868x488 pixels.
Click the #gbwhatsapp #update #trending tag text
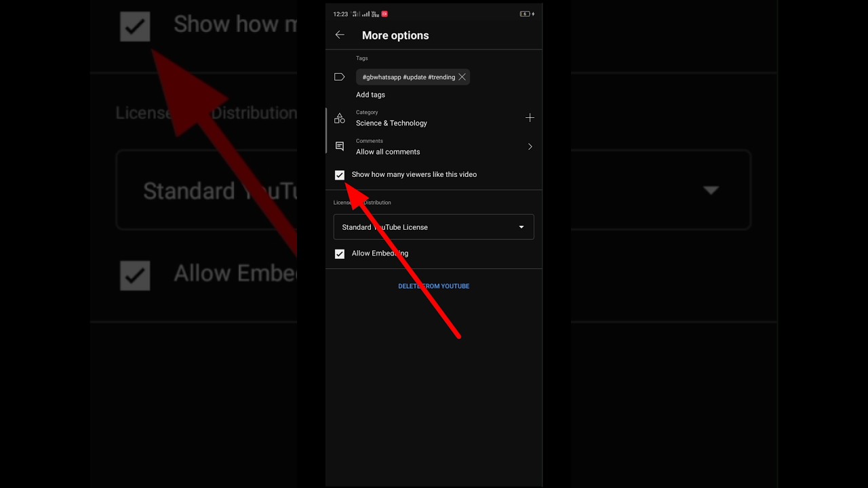409,77
